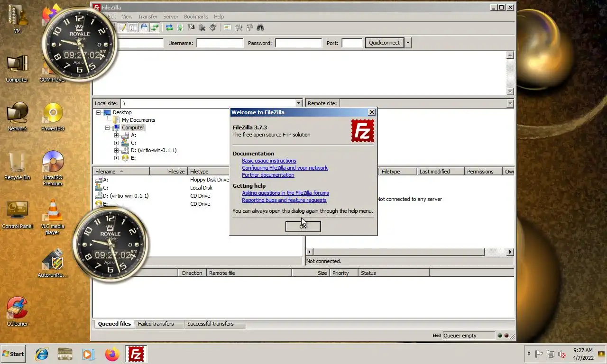The height and width of the screenshot is (364, 607).
Task: Open Asking questions in the FileZilla forums link
Action: coord(285,193)
